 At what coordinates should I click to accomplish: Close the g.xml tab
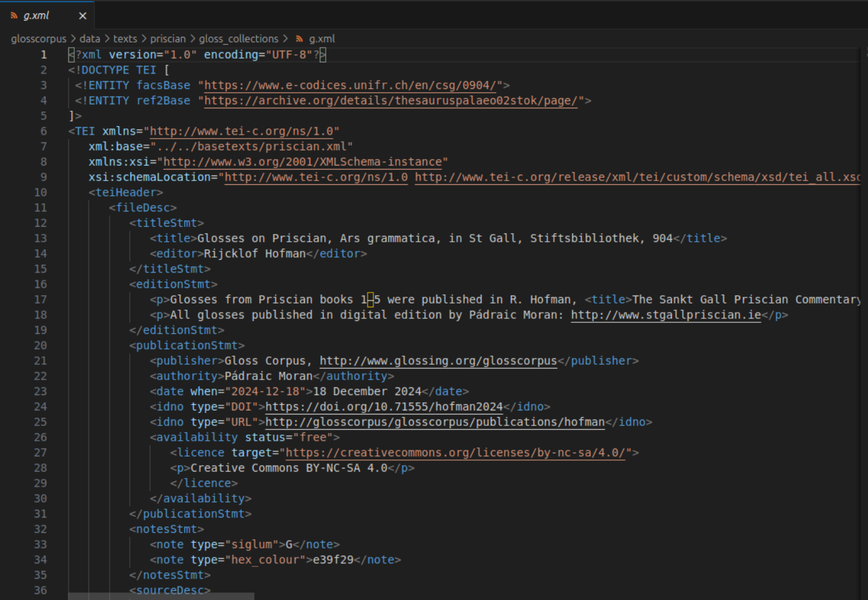83,15
